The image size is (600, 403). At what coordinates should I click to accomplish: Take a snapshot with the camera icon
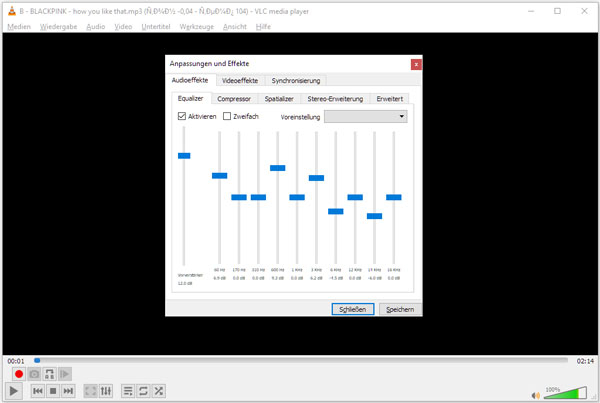pyautogui.click(x=34, y=374)
